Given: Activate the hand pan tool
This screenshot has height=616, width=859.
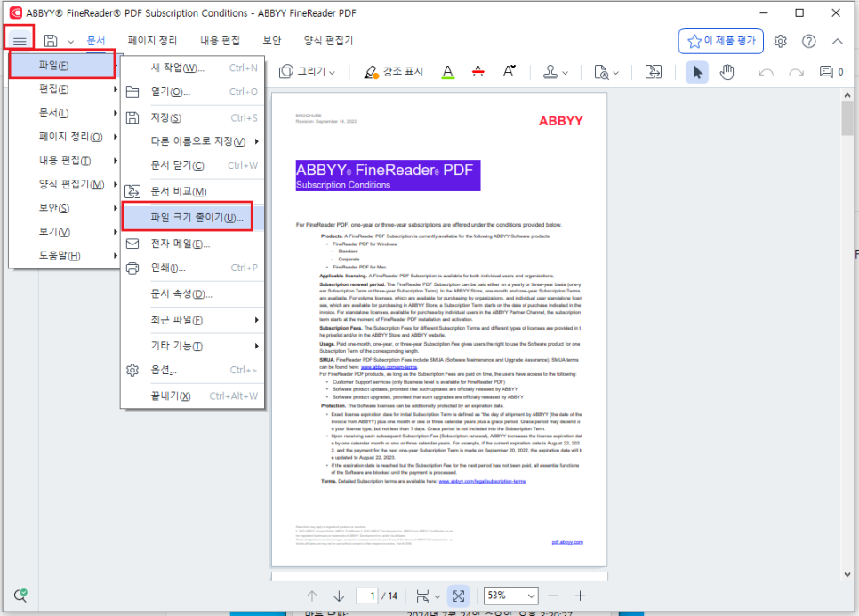Looking at the screenshot, I should pos(727,72).
